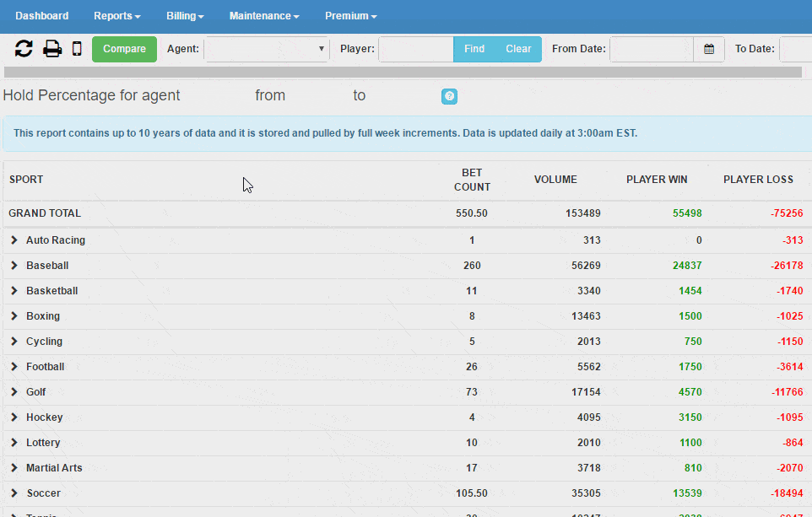Viewport: 812px width, 517px height.
Task: Click Golf player loss -11766
Action: pyautogui.click(x=788, y=392)
